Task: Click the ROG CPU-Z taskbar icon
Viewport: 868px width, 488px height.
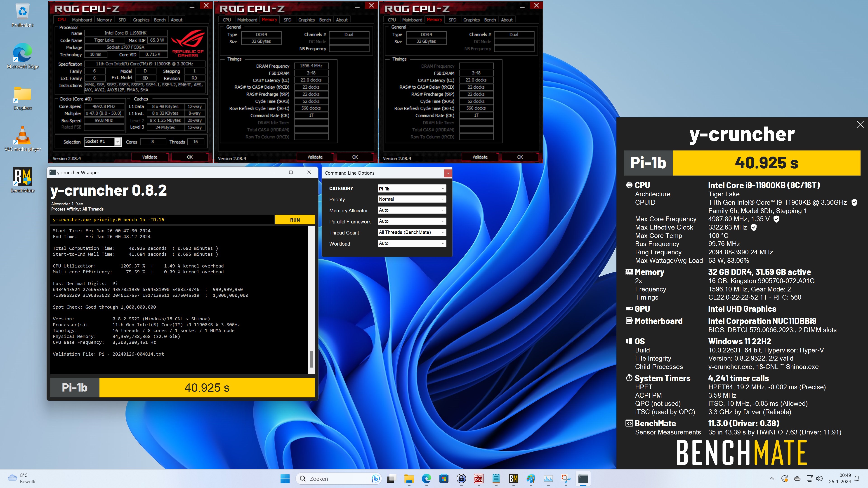Action: 479,479
